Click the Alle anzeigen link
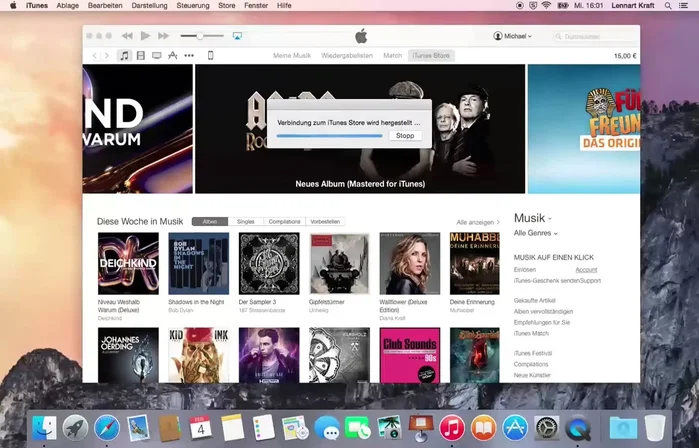This screenshot has width=699, height=448. coord(478,222)
